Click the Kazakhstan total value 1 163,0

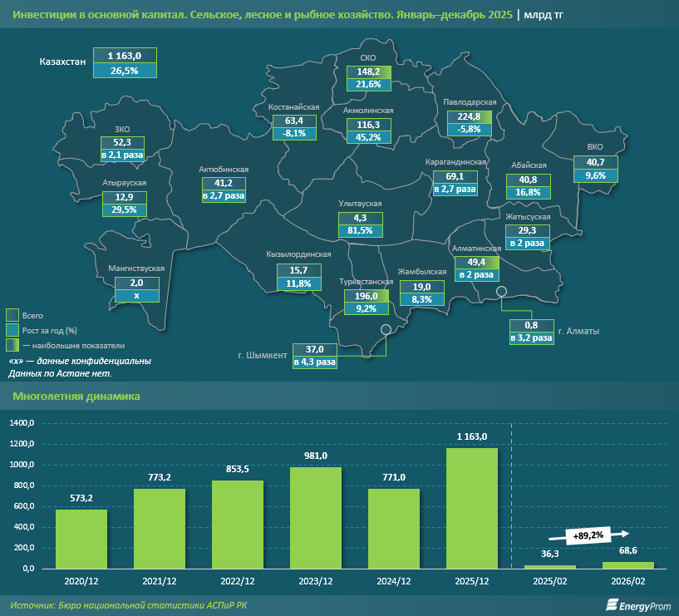click(x=124, y=56)
